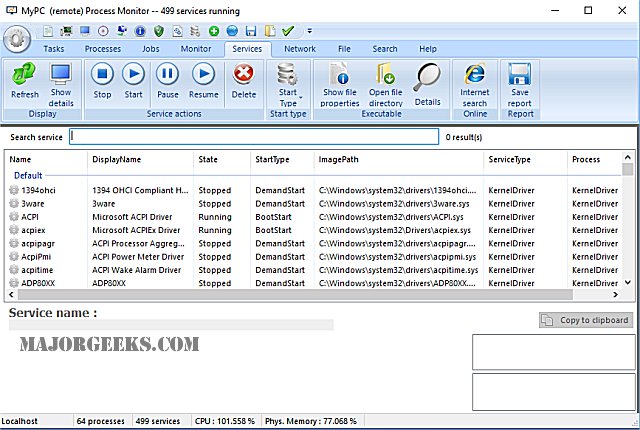Delete the selected service
The image size is (640, 430).
(244, 80)
